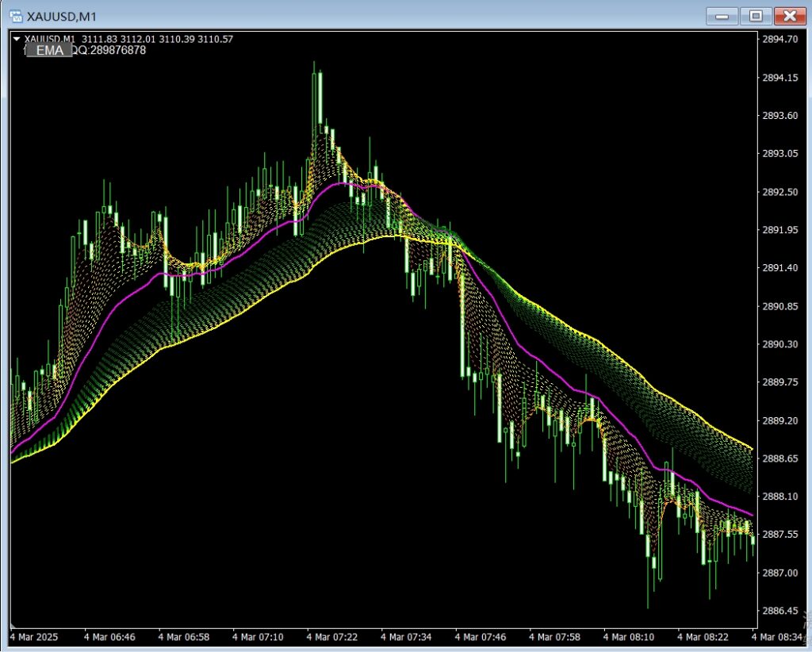This screenshot has height=652, width=812.
Task: Click price level 2893.05 on scale
Action: 780,153
